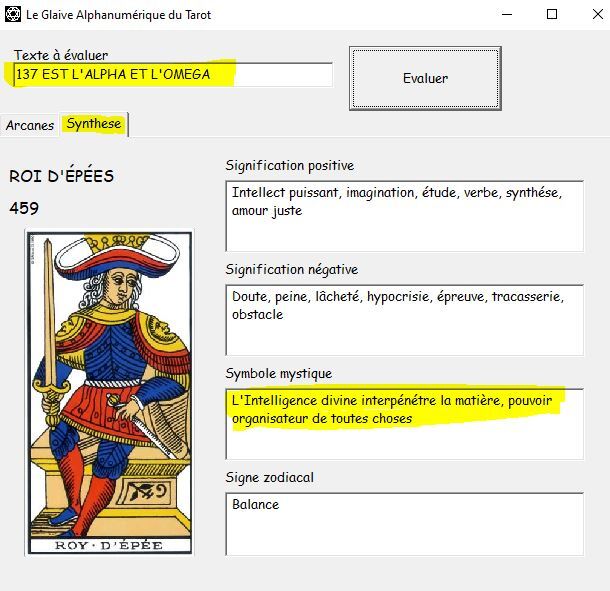The height and width of the screenshot is (591, 610).
Task: Maximize the tarot window
Action: [552, 14]
